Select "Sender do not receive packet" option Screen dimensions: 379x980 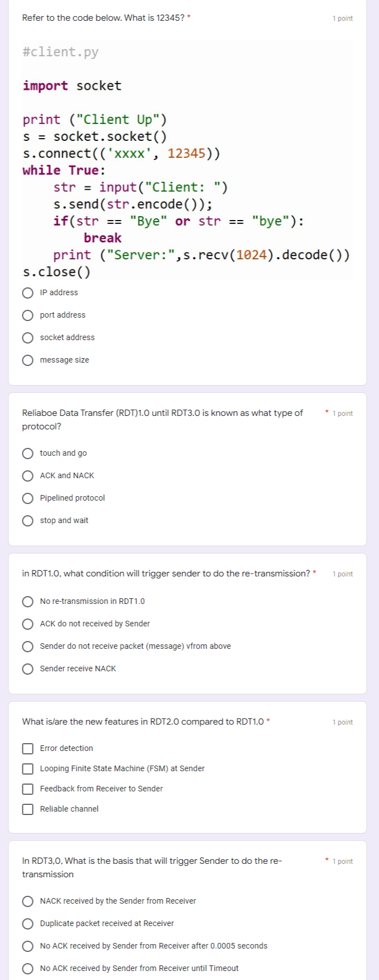(x=27, y=646)
